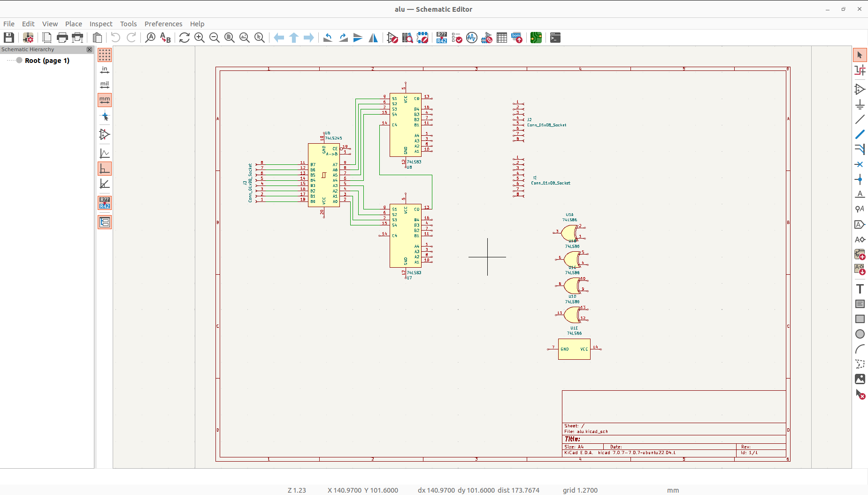The height and width of the screenshot is (495, 868).
Task: Open Schematic Setup icon
Action: pos(28,38)
